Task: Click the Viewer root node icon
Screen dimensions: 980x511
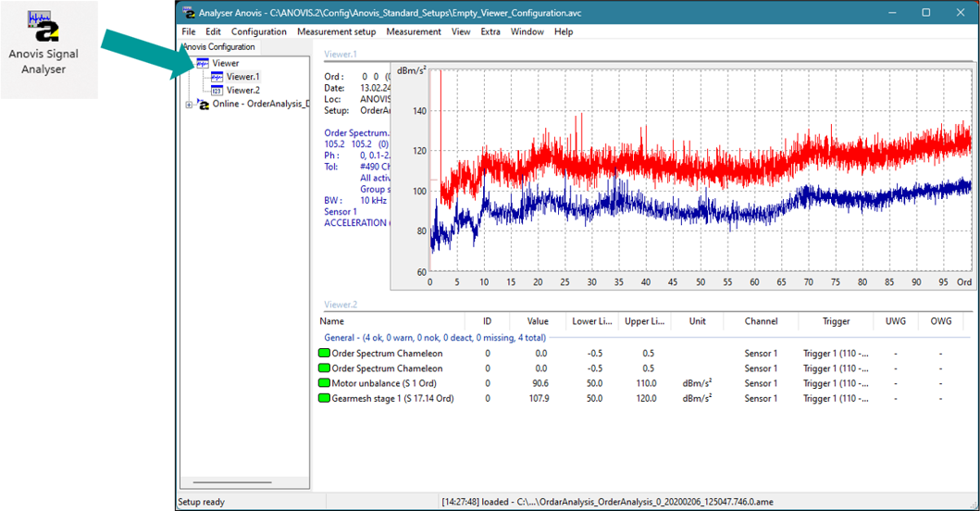Action: point(203,63)
